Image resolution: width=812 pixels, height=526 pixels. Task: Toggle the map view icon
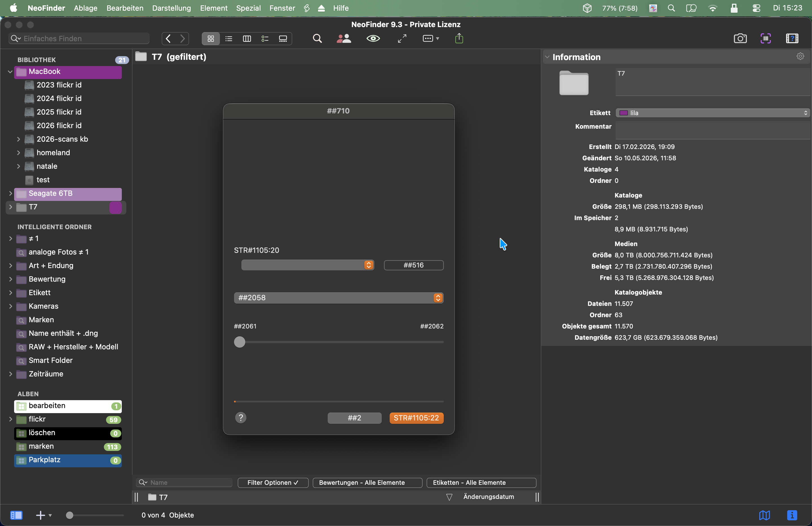(765, 515)
